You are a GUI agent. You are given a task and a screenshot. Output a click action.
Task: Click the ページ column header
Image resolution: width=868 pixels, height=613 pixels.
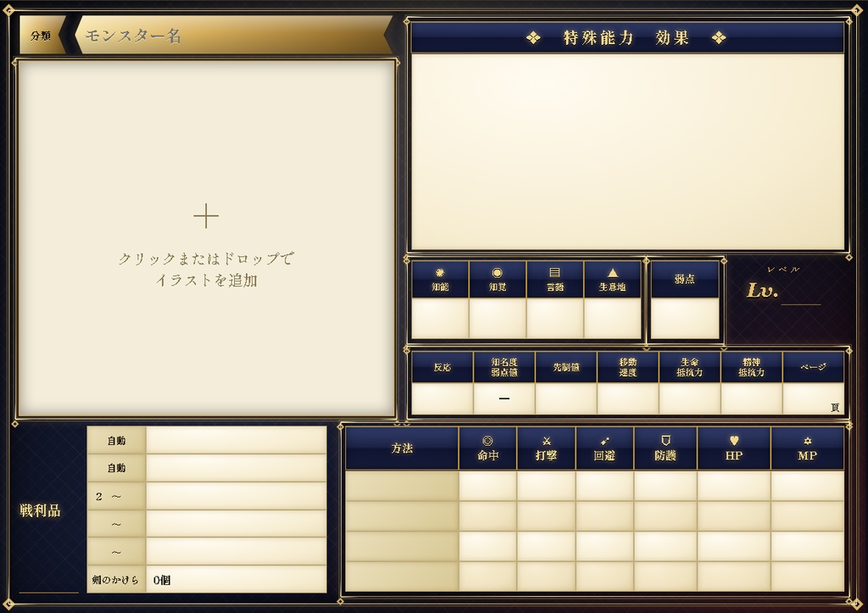pos(813,367)
